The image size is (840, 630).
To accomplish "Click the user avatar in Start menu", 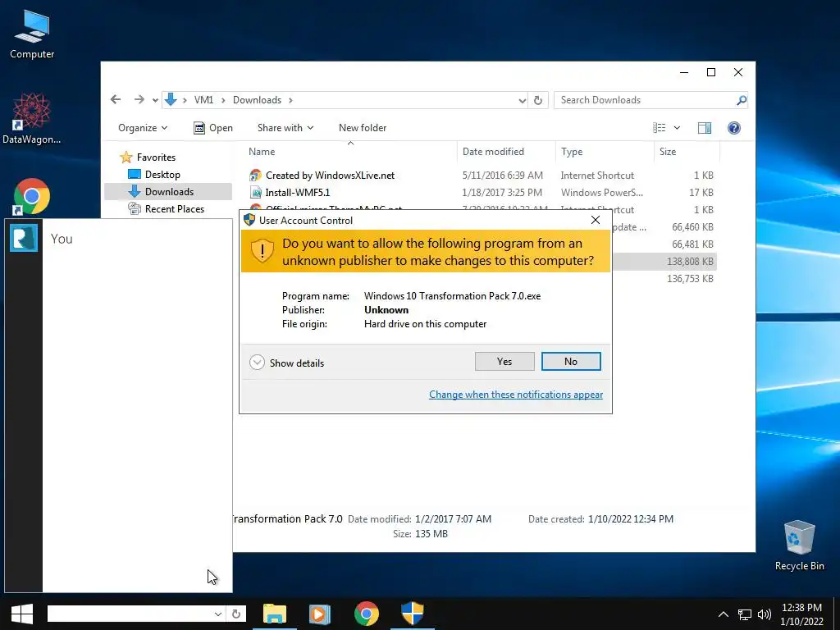I will point(24,238).
